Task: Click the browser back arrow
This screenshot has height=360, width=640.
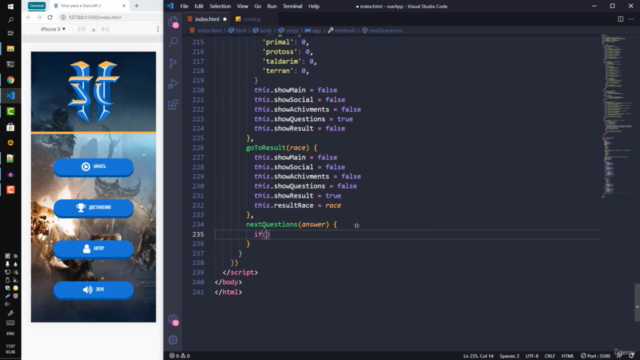Action: tap(29, 17)
